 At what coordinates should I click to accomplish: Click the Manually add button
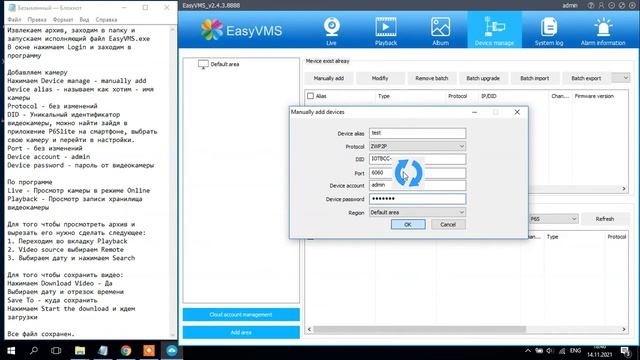329,78
